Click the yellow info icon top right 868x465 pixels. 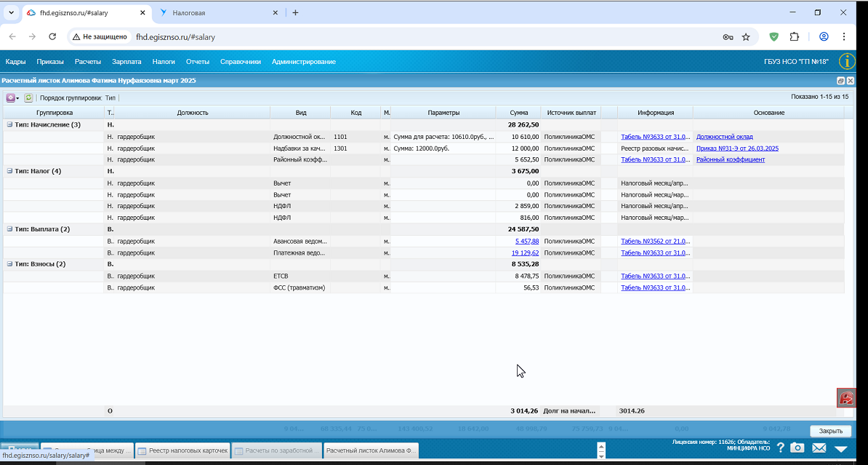[847, 62]
